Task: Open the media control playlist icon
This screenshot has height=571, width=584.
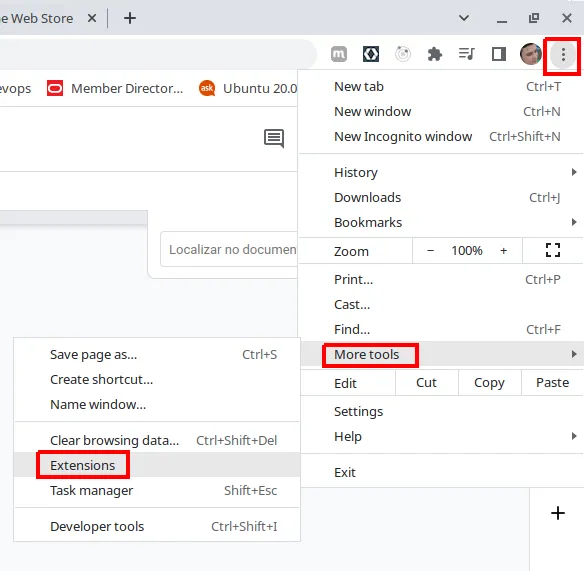Action: click(x=466, y=54)
